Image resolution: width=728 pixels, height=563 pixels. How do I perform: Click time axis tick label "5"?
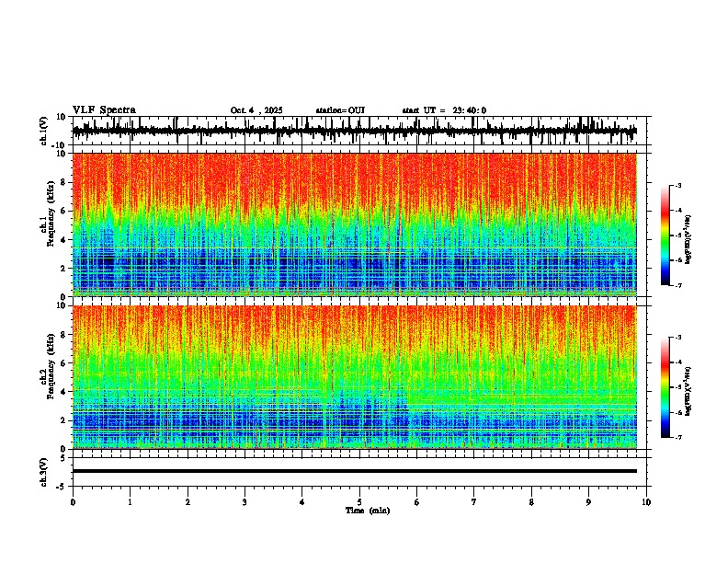point(359,502)
